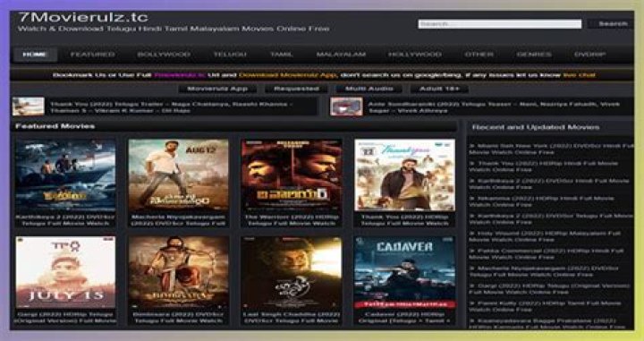Click the Thank You HDRip Telugu title under its poster
This screenshot has width=644, height=341.
(x=404, y=220)
